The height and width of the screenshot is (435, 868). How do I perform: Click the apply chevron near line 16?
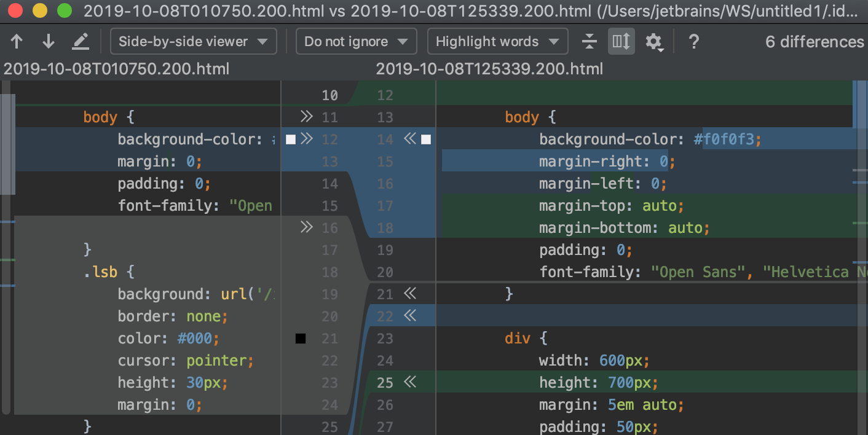coord(306,227)
